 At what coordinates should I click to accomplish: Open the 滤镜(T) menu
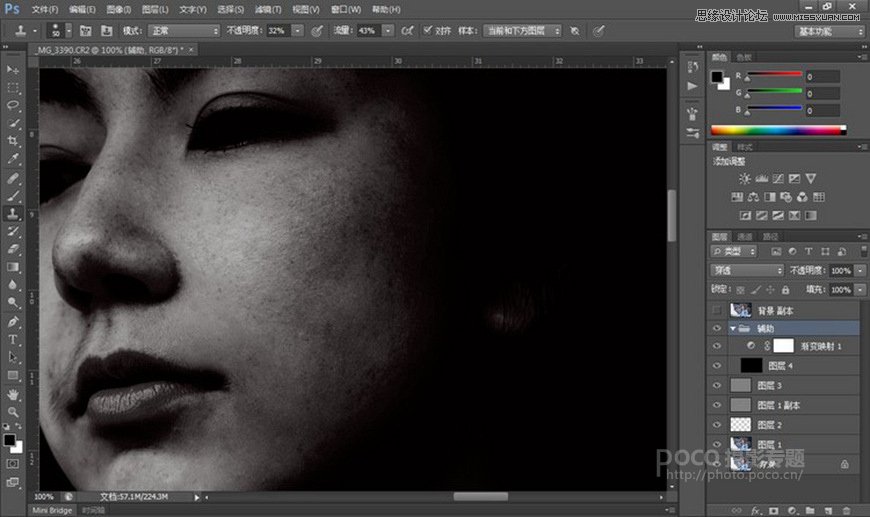pos(269,9)
